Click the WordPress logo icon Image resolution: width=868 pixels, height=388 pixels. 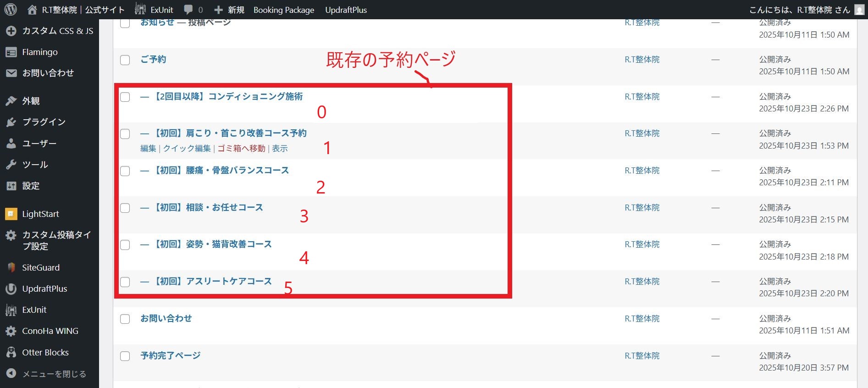coord(10,10)
